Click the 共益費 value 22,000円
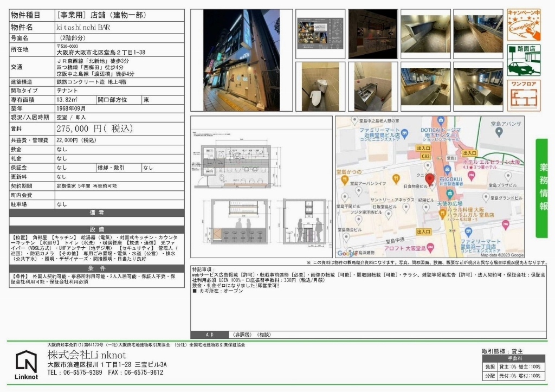 [x=76, y=140]
